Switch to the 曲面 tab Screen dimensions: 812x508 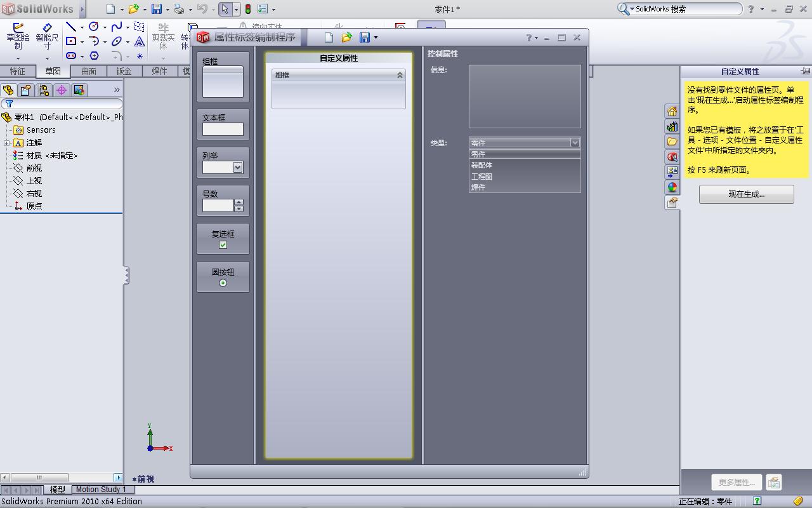pos(89,71)
